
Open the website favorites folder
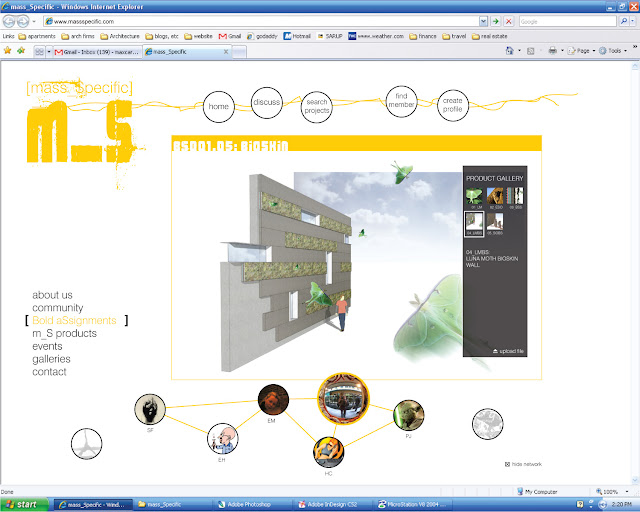click(198, 36)
